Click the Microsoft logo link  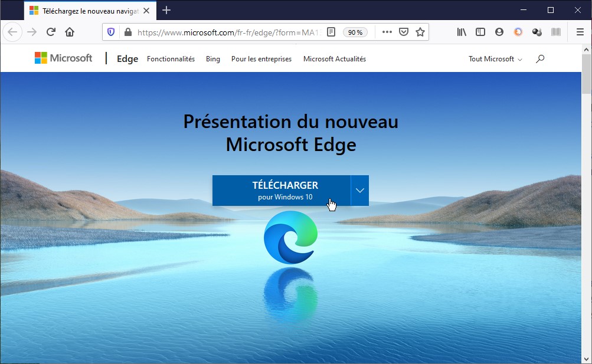[x=63, y=58]
